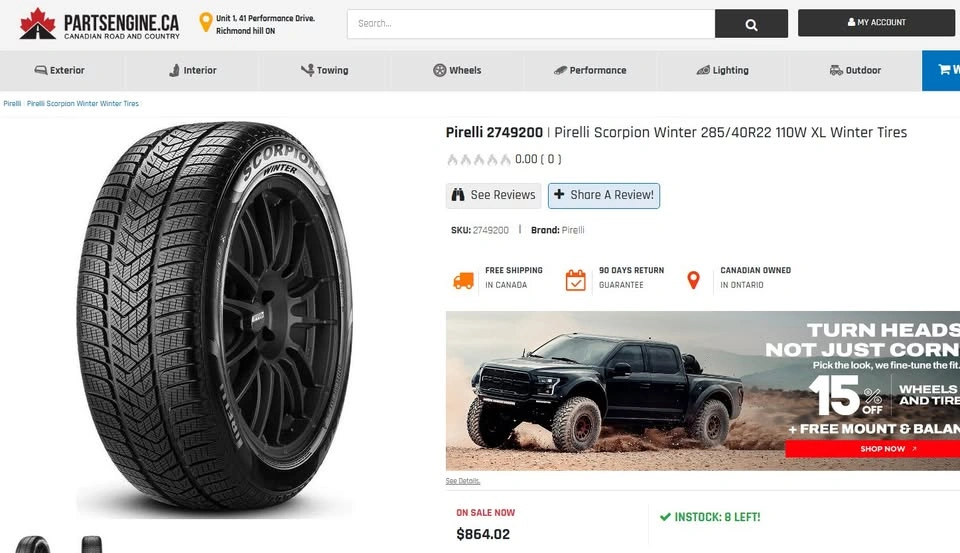Click the five flame rating icons
The width and height of the screenshot is (960, 553).
(x=479, y=159)
